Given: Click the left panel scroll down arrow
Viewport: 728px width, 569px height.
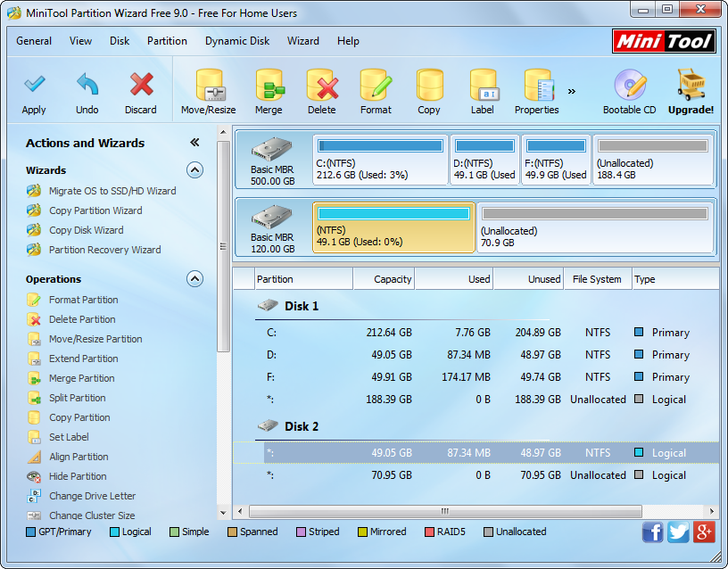Looking at the screenshot, I should tap(223, 513).
